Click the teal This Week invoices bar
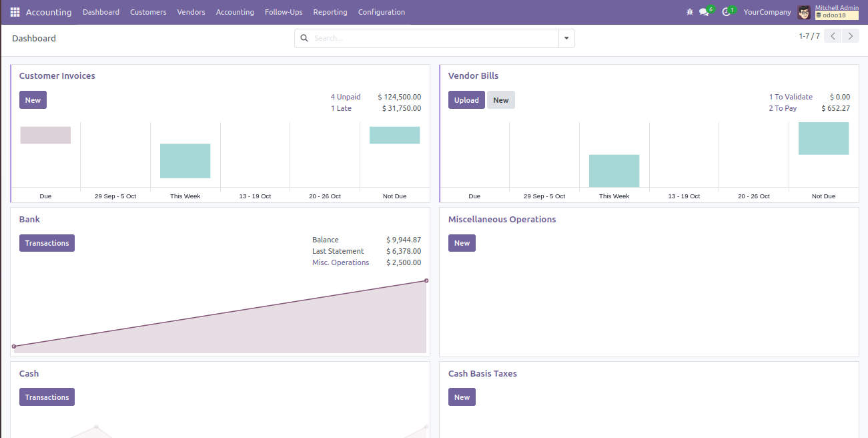The width and height of the screenshot is (868, 438). pos(185,161)
